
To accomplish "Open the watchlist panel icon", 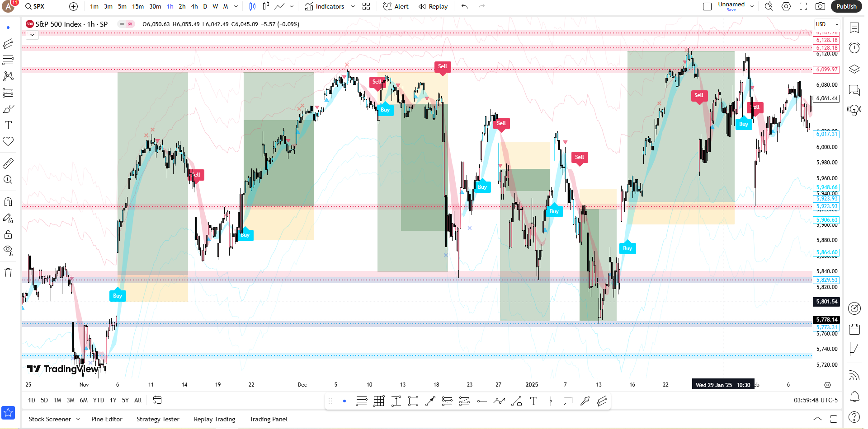I will point(854,28).
